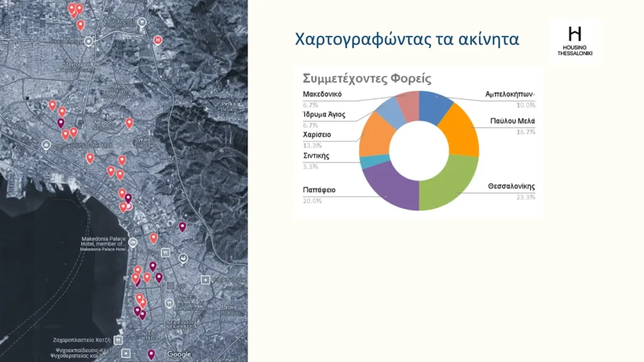This screenshot has width=644, height=362.
Task: Click the Makedonia Palace Hotel map icon
Action: (x=132, y=241)
